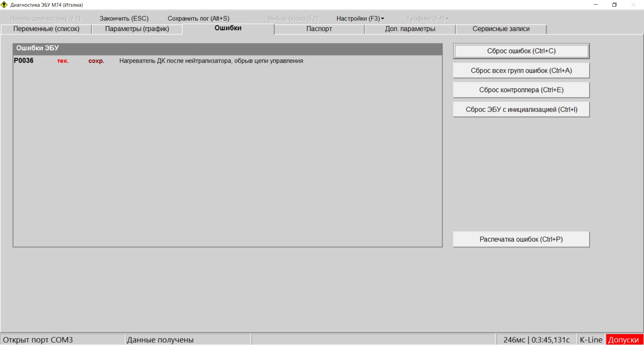Select the Ошибки tab
Viewport: 644px width, 345px height.
(x=228, y=28)
